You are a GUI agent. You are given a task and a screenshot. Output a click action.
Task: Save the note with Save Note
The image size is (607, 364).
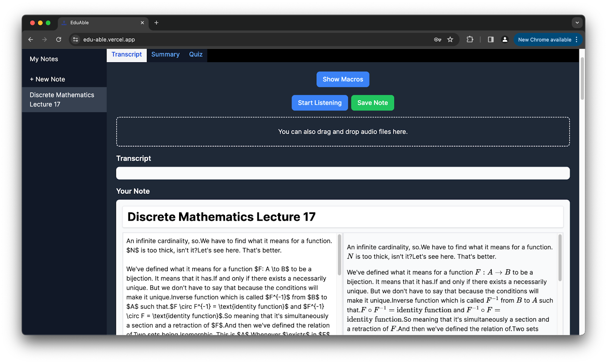tap(373, 103)
